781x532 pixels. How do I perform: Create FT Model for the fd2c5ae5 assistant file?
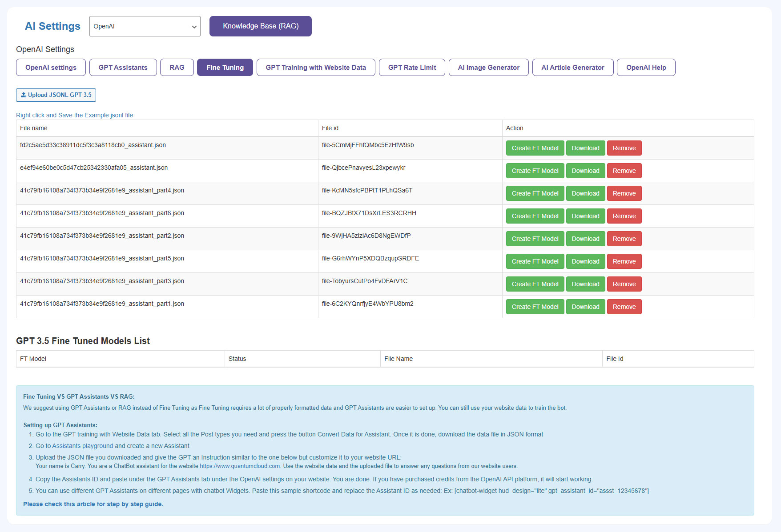535,148
